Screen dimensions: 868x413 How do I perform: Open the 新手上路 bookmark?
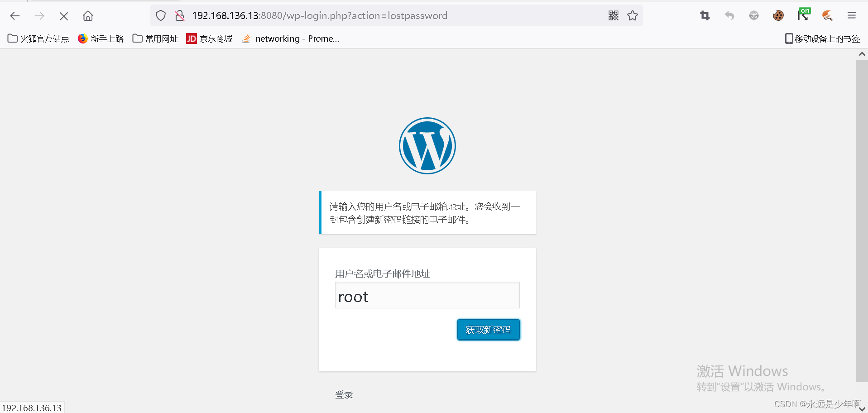pos(101,39)
